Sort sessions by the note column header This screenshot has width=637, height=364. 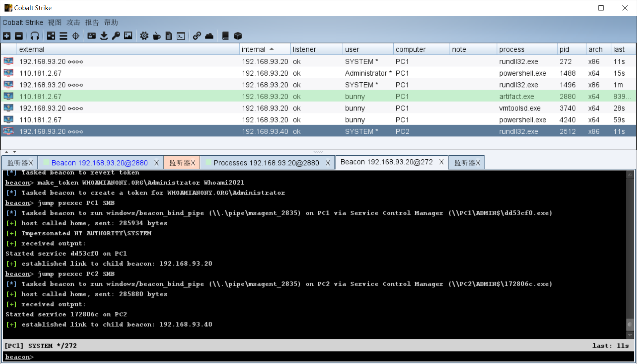[x=473, y=49]
